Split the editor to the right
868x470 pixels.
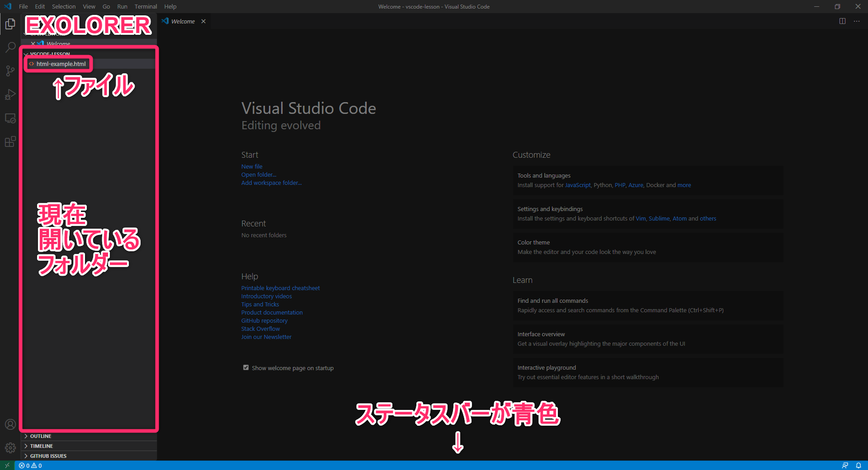842,21
